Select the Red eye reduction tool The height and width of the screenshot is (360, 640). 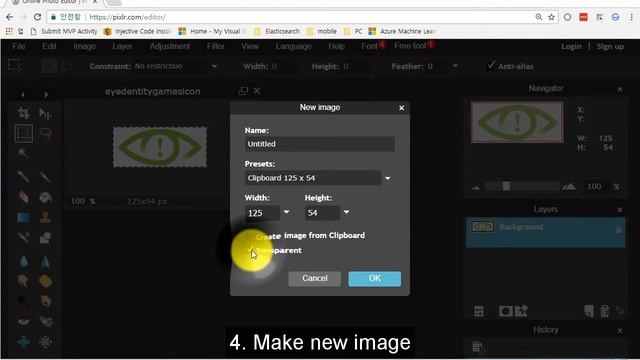(x=23, y=322)
